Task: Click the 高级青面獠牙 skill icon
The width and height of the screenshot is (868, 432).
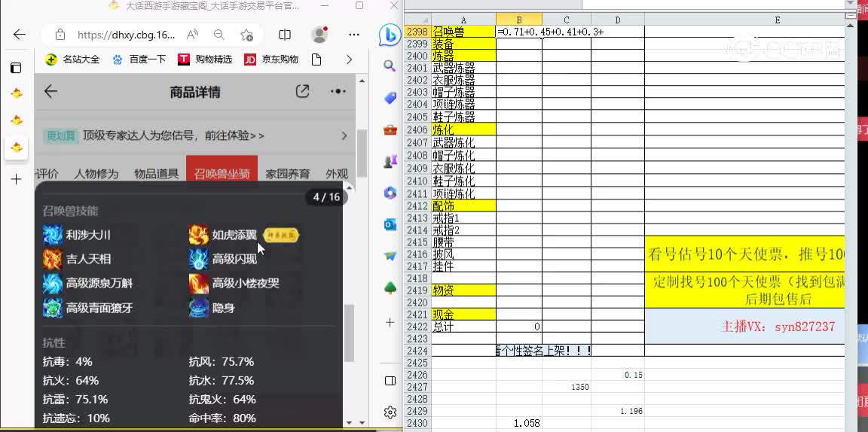Action: [53, 308]
